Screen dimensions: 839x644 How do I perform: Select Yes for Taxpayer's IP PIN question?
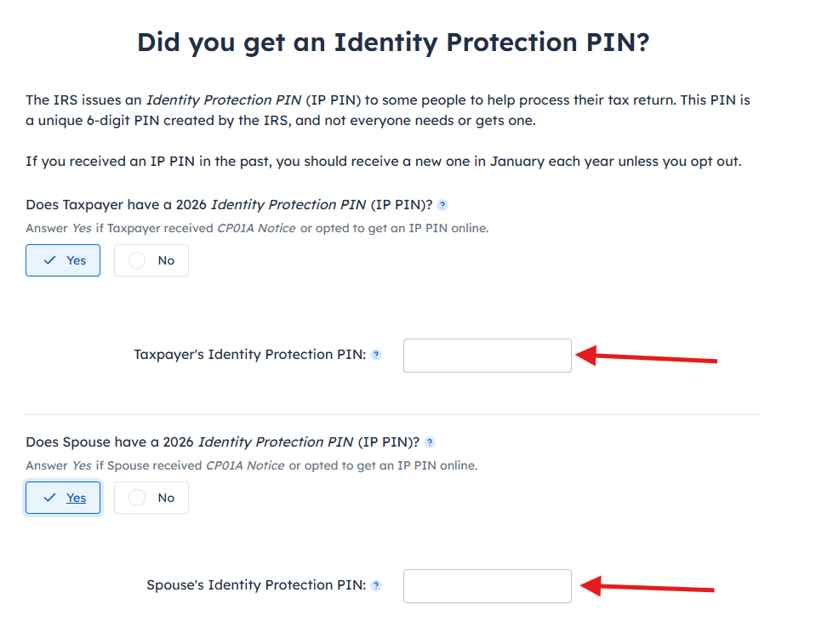(63, 260)
